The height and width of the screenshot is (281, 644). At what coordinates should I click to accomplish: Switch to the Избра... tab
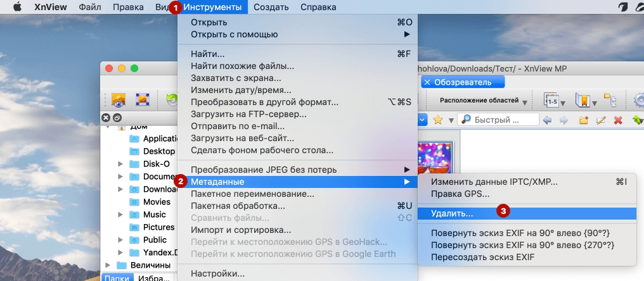tap(153, 278)
